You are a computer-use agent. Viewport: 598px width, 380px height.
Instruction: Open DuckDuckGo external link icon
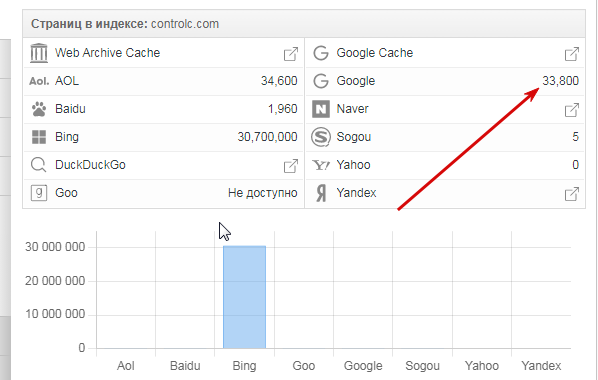point(291,166)
